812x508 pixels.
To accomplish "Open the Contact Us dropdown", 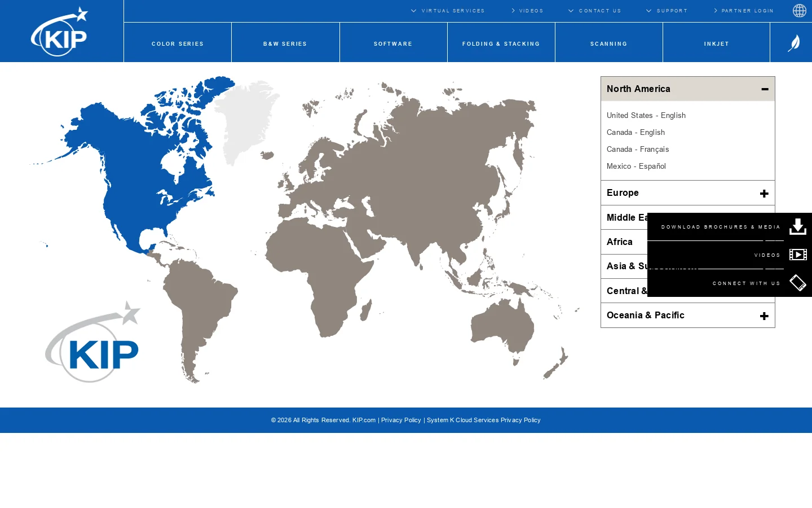I will coord(595,11).
